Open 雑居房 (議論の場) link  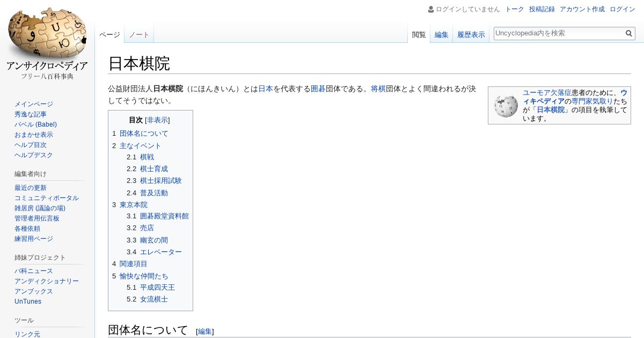tap(40, 208)
